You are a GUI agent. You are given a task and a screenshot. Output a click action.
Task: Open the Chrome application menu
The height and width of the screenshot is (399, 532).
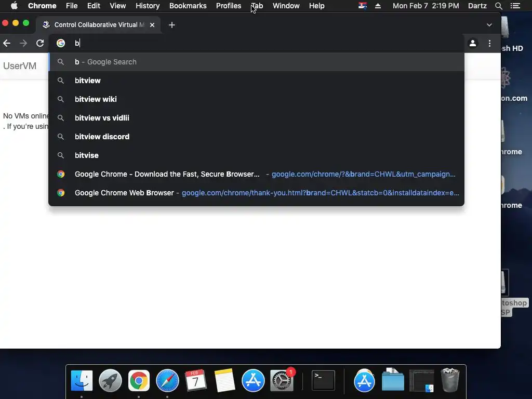42,6
